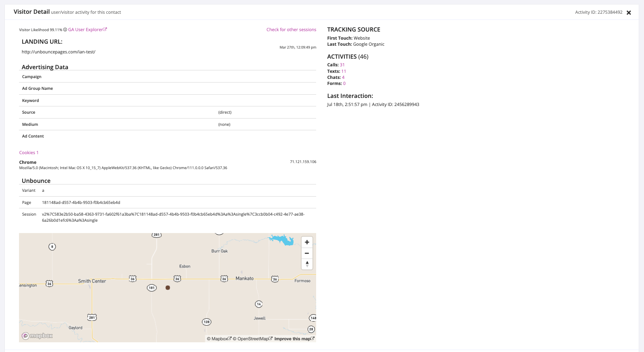The image size is (644, 352).
Task: Open the Chats count 4
Action: (343, 77)
